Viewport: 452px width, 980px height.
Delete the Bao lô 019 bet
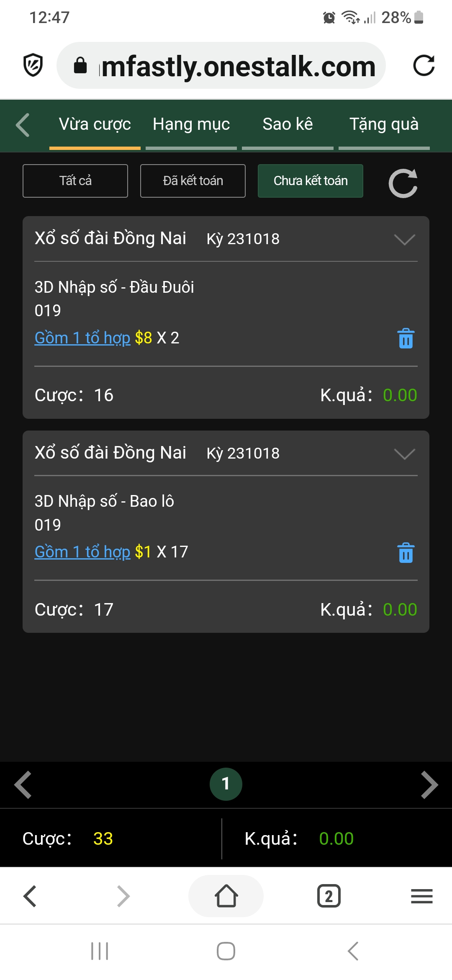406,553
